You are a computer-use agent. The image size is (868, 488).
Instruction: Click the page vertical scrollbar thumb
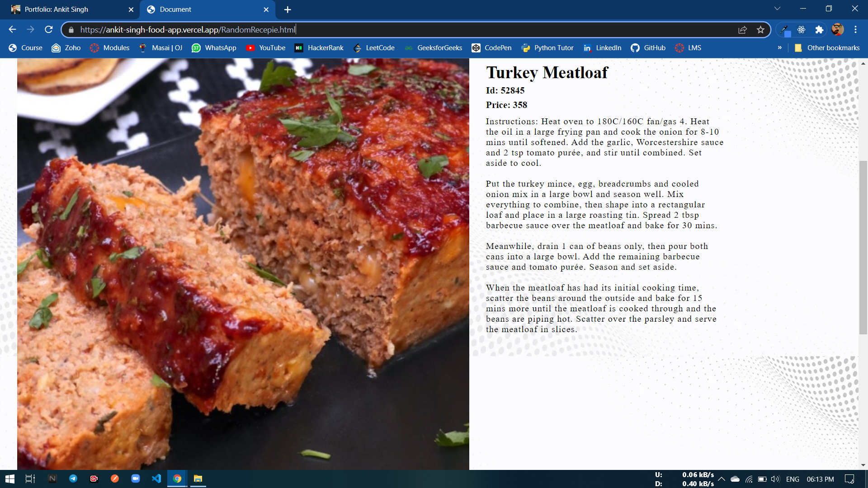point(863,247)
